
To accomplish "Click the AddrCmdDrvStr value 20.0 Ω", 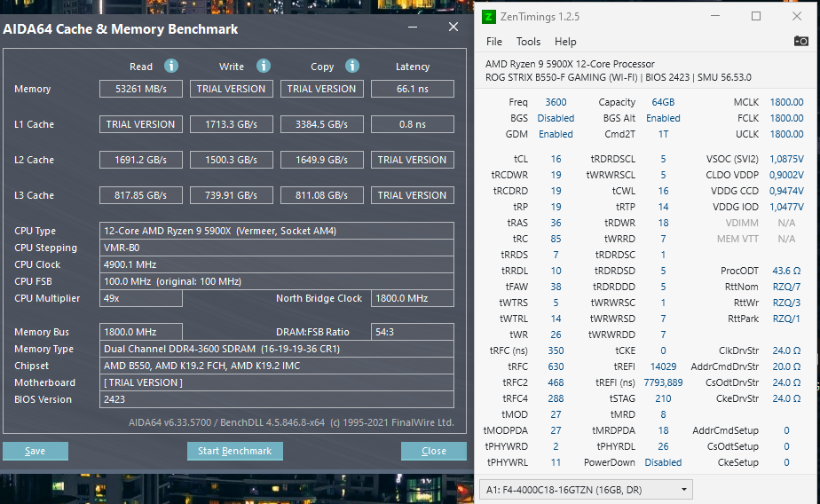I will [786, 366].
